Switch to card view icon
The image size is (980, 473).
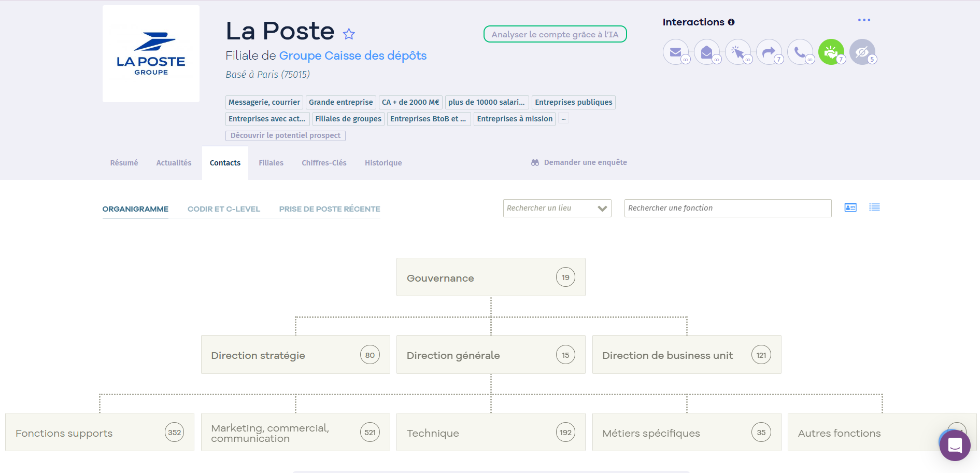pos(850,207)
